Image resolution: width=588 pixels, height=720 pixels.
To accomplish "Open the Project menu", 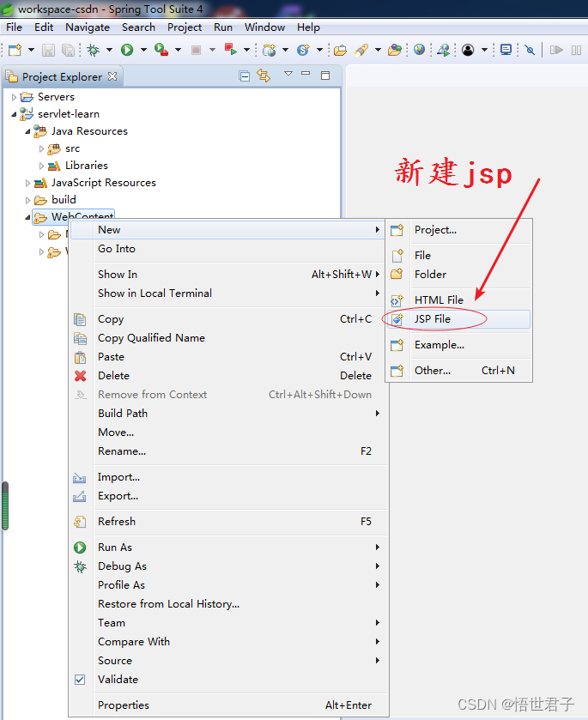I will (185, 27).
